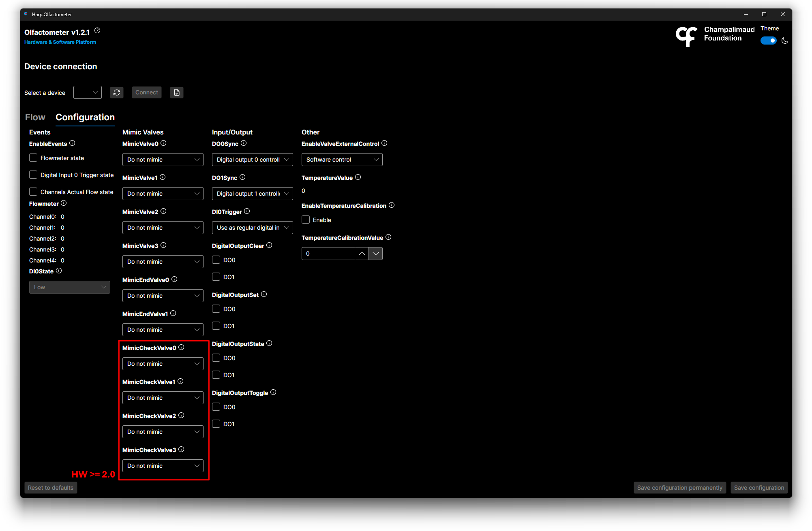Click the info icon beside DO0Sync
The width and height of the screenshot is (812, 531).
click(x=244, y=143)
